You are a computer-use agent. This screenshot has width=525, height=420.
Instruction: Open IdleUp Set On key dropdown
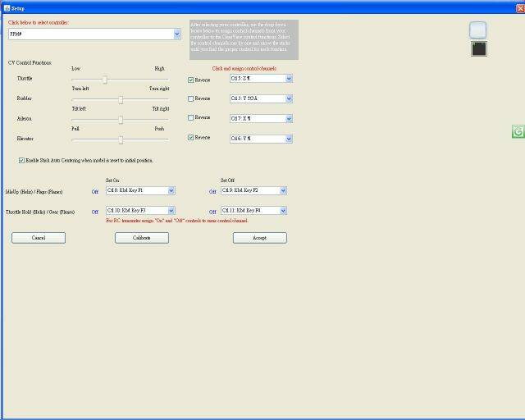coord(171,190)
